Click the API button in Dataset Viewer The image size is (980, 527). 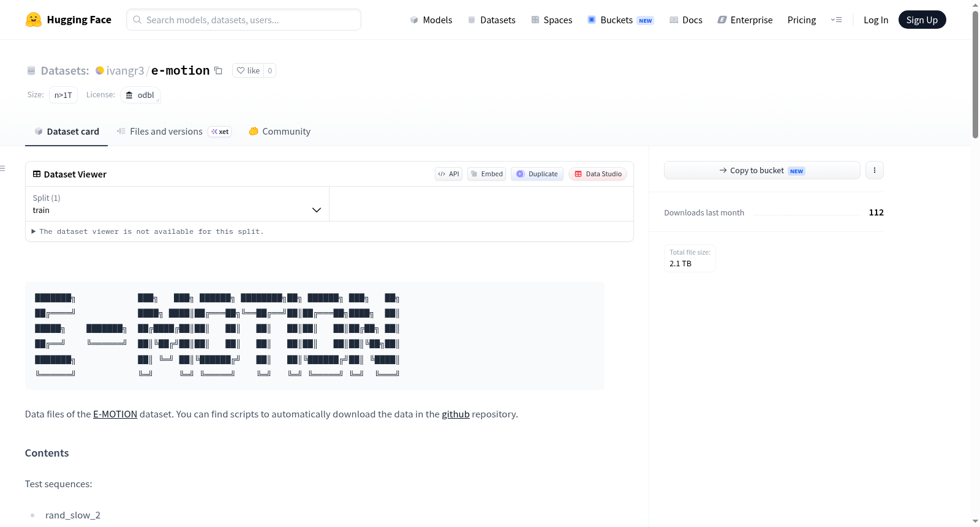448,174
